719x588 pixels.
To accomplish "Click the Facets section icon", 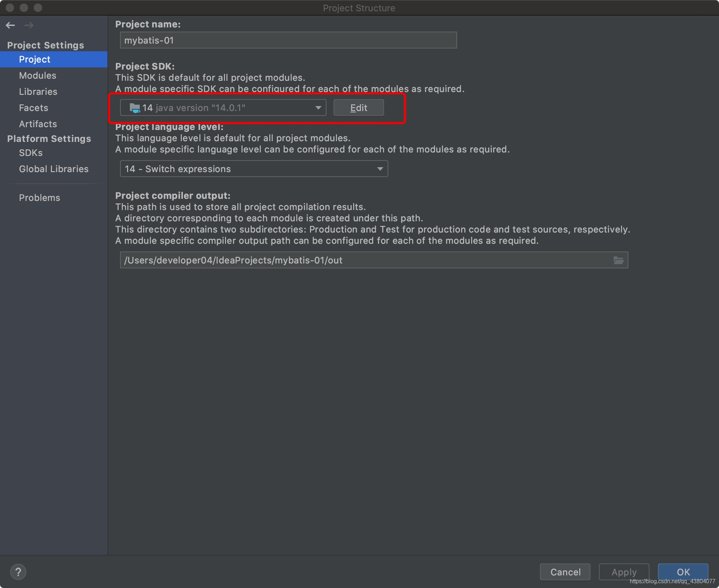I will (x=32, y=107).
